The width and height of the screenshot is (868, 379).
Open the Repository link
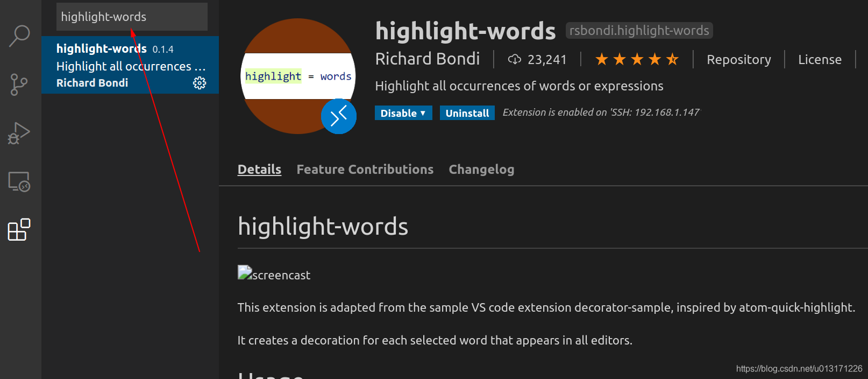point(738,60)
